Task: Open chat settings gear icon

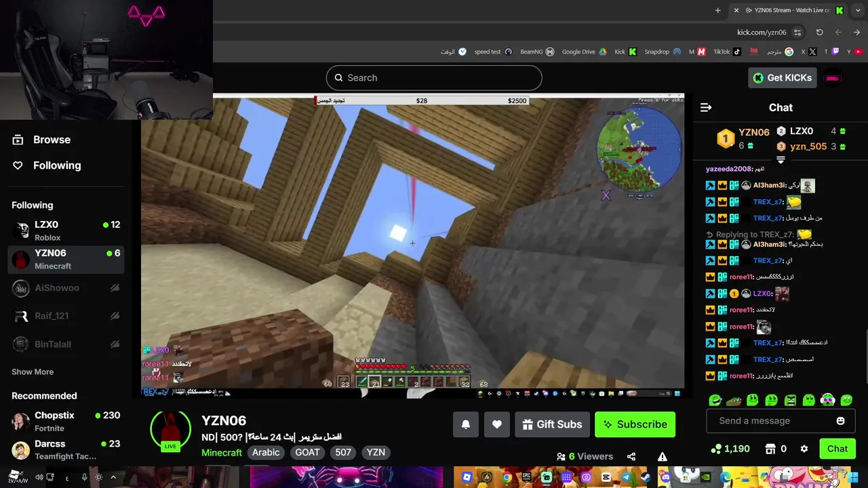Action: [x=804, y=449]
